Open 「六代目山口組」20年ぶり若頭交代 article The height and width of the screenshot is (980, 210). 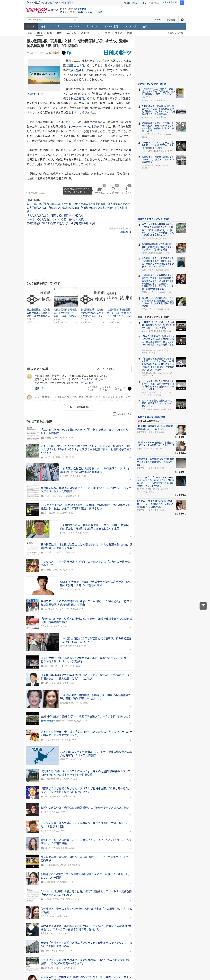point(95,640)
